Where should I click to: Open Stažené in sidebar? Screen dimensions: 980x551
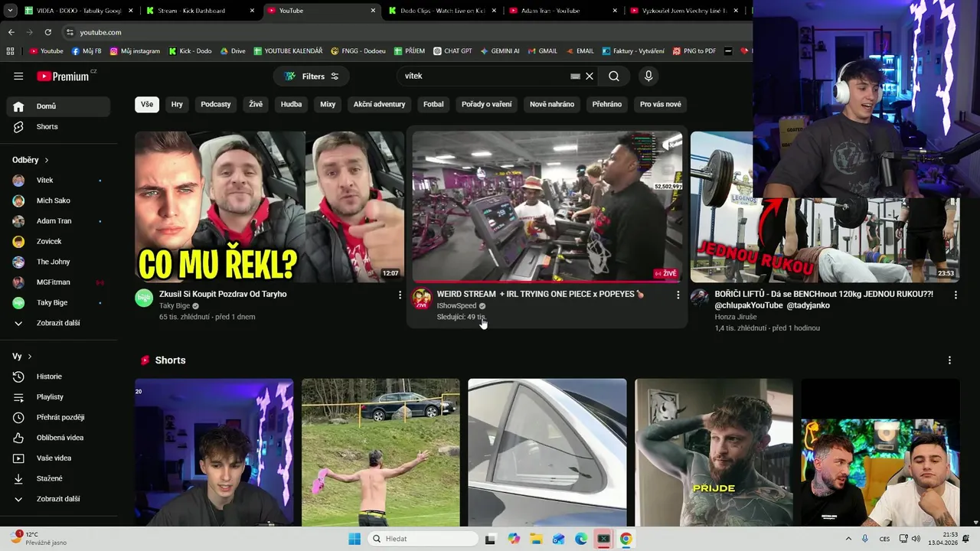(58, 478)
